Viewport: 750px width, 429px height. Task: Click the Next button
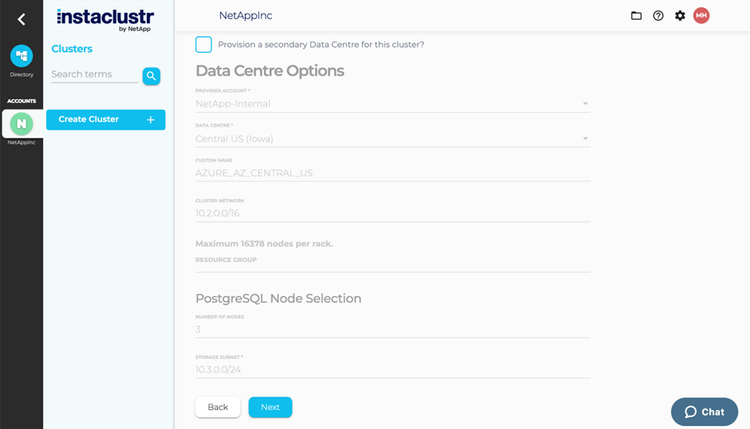pos(270,407)
